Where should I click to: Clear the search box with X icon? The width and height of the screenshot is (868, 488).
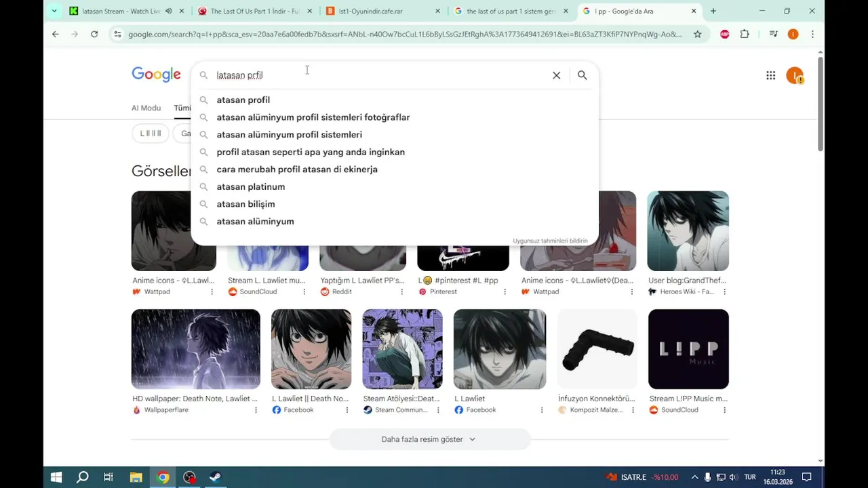coord(556,75)
